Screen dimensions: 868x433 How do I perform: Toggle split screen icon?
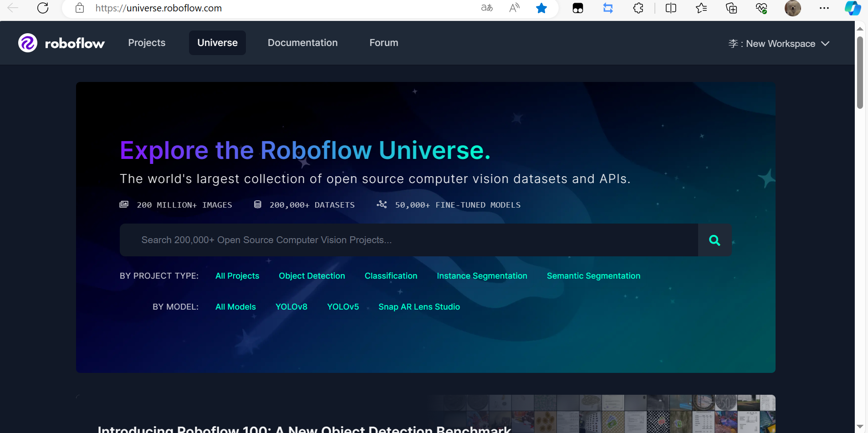[671, 8]
